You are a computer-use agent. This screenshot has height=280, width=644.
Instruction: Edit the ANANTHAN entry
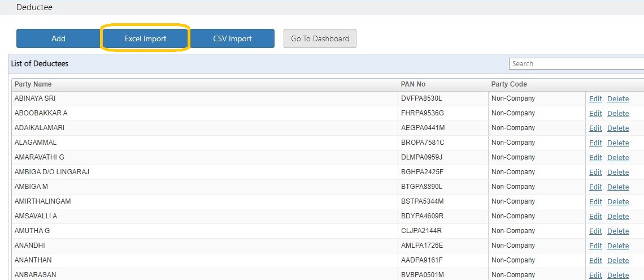point(595,261)
